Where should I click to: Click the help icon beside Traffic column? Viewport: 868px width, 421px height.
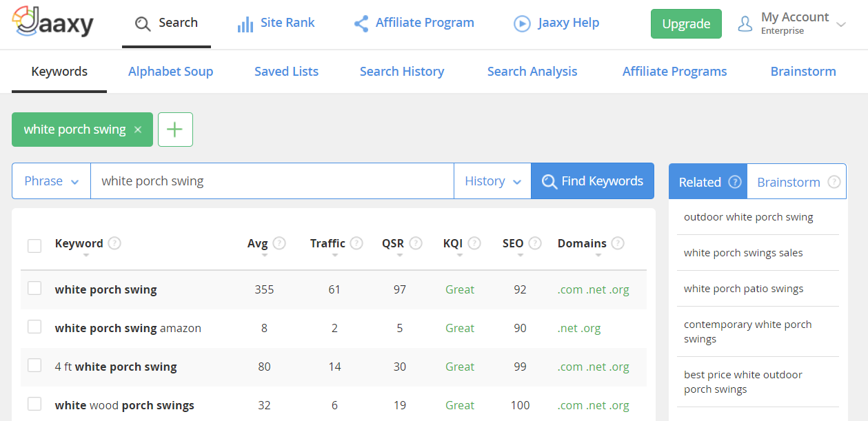pos(356,243)
